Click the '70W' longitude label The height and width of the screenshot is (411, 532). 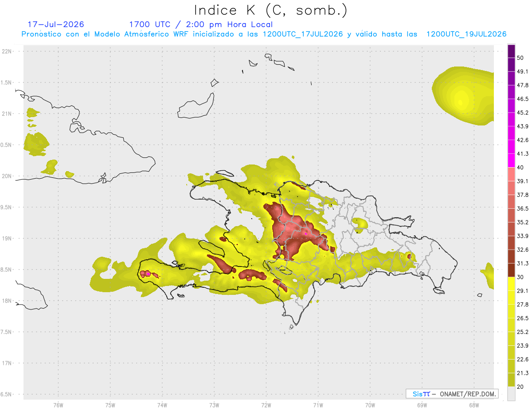pos(370,405)
